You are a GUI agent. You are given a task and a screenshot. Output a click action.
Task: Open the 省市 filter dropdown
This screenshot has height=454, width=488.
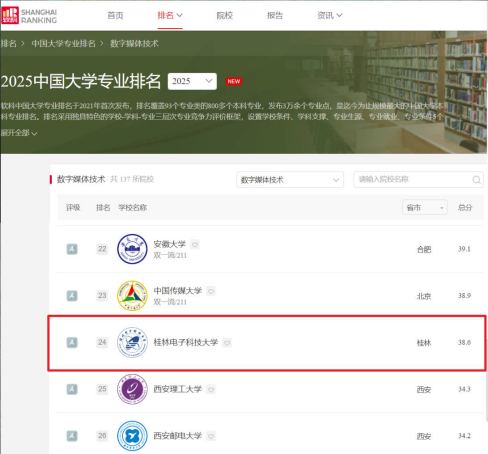coord(425,208)
